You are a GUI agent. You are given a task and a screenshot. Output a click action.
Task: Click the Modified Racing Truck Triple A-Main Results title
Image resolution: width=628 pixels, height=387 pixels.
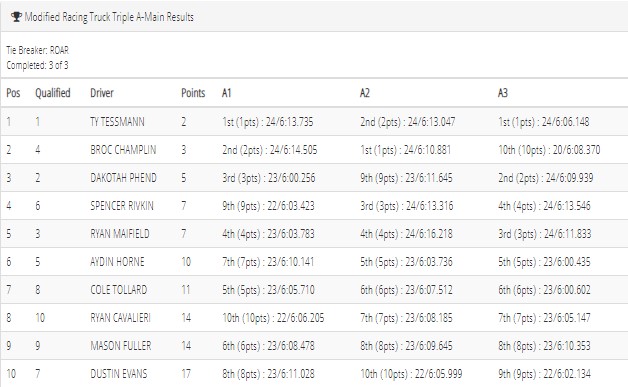(109, 17)
